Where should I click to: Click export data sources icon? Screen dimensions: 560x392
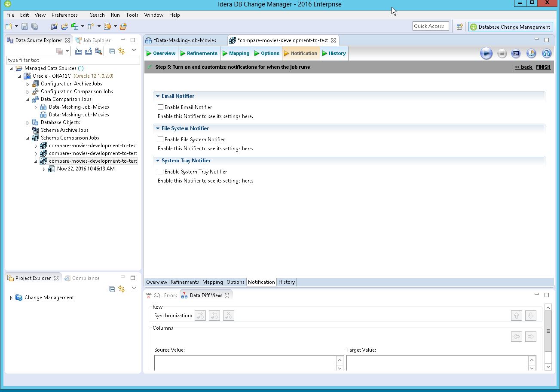(x=88, y=51)
